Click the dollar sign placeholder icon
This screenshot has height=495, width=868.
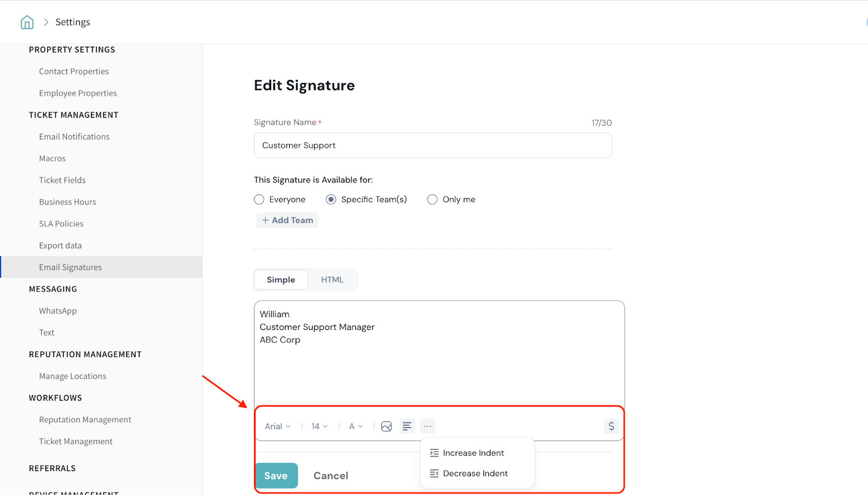coord(611,426)
